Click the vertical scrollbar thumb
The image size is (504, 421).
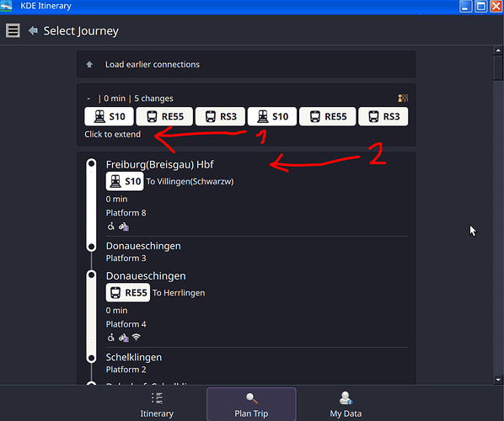coord(498,67)
